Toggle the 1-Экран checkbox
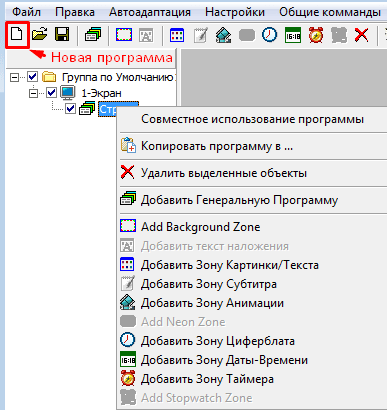387x410 pixels. pos(52,92)
